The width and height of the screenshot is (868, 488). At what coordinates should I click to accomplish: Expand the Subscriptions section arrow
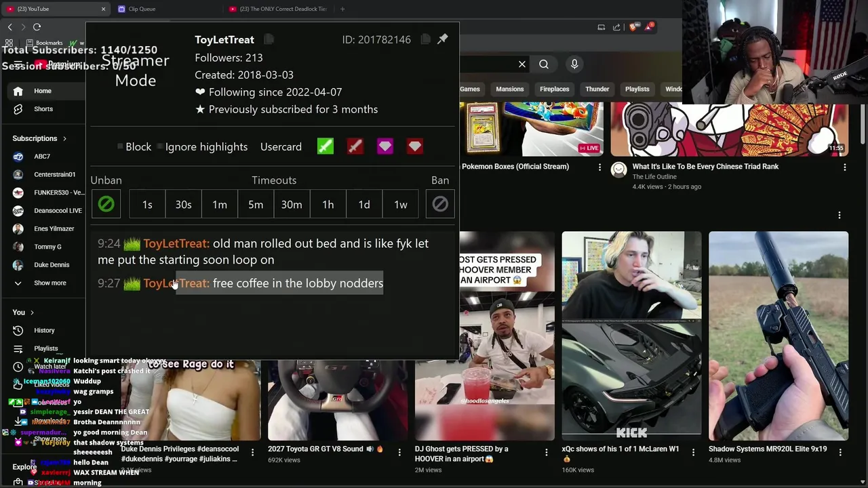click(x=64, y=138)
